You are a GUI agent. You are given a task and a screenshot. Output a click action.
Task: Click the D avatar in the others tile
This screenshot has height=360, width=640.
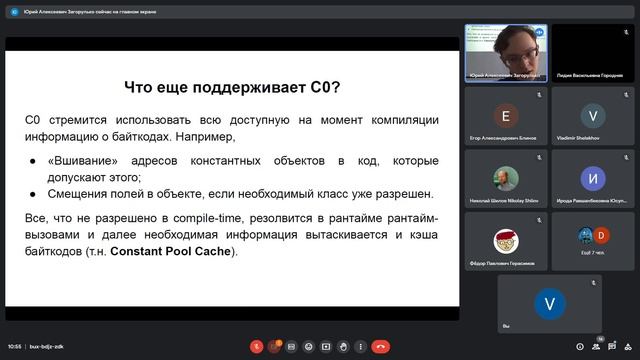(601, 236)
